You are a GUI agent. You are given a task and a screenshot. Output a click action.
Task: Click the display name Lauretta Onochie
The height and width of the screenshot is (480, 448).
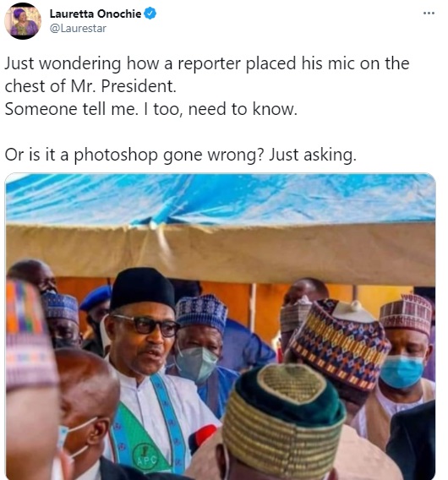[x=96, y=14]
